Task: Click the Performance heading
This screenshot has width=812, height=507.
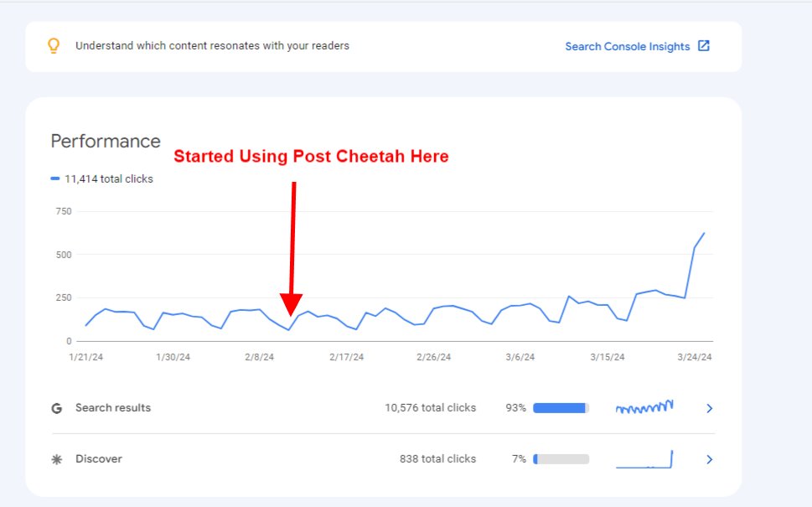Action: point(106,142)
